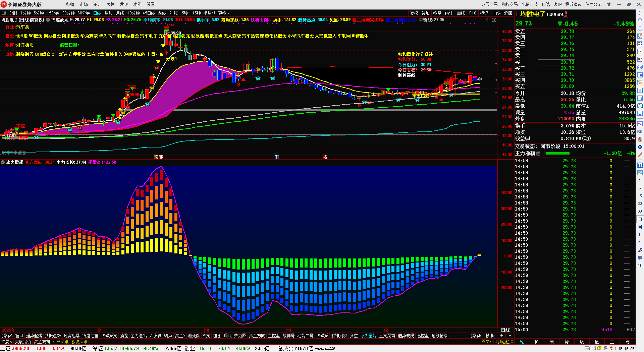Click the candlestick chart sidebar icon
Image resolution: width=644 pixels, height=352 pixels.
[x=640, y=59]
